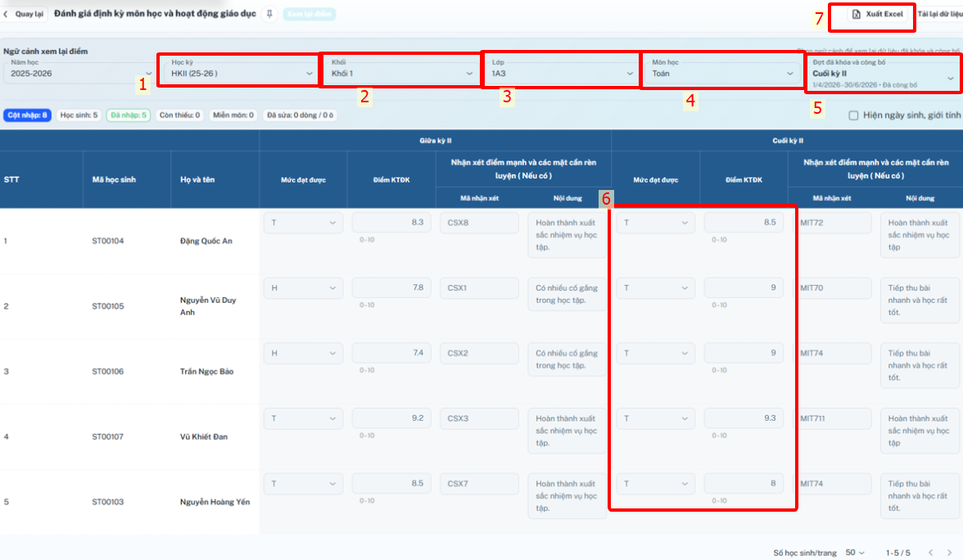
Task: Click the Cột nhập: 8 chip
Action: tap(27, 115)
